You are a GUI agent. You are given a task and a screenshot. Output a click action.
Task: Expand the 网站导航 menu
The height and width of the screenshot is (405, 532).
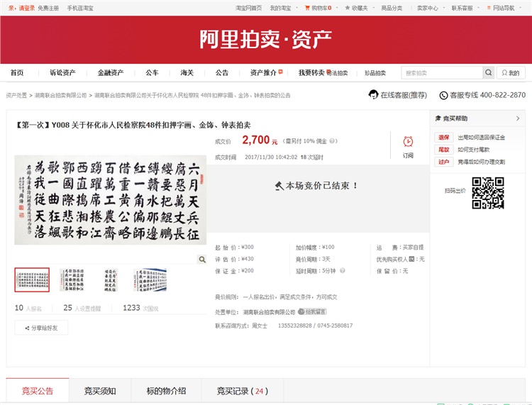[x=504, y=8]
